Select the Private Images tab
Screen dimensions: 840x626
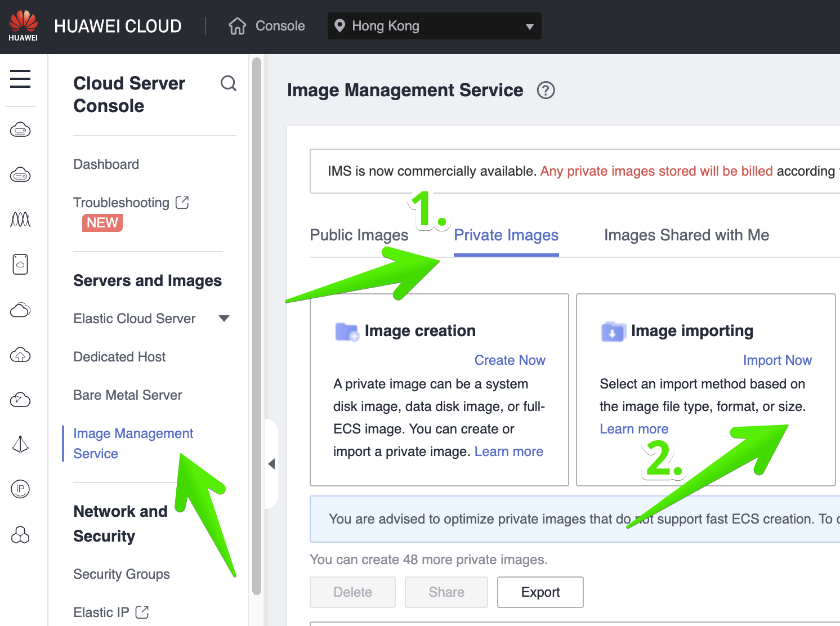[x=506, y=235]
